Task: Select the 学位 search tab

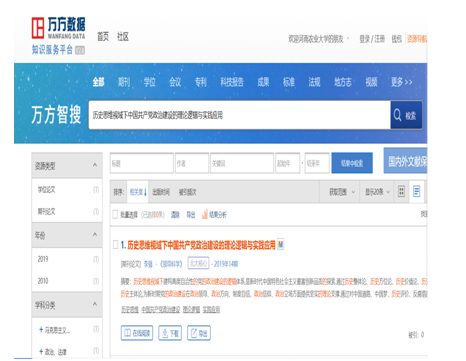Action: [149, 82]
